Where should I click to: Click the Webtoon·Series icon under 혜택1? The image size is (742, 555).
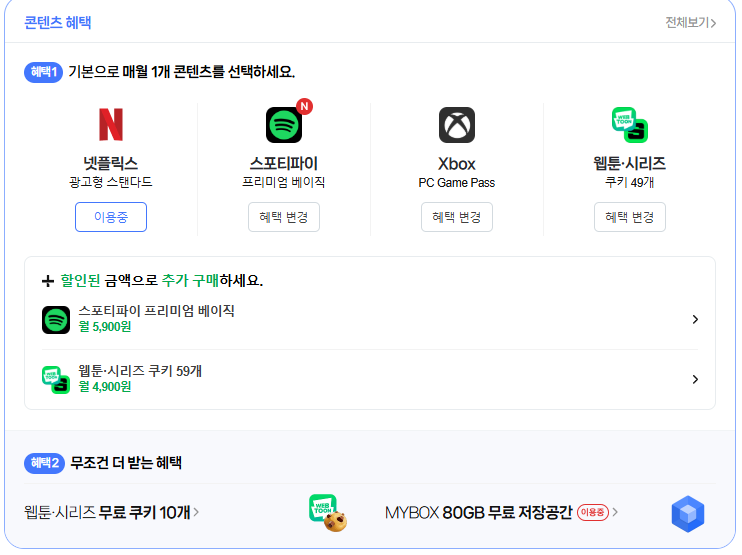(629, 125)
